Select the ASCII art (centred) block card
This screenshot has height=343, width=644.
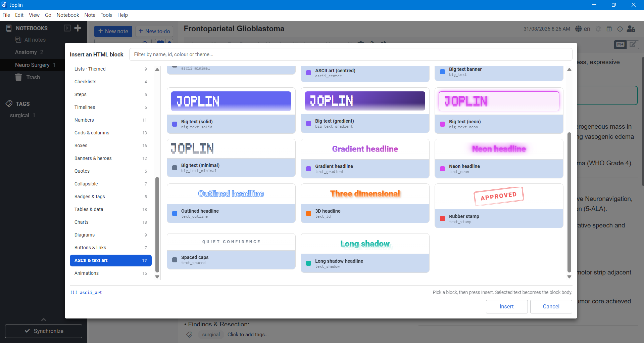365,74
